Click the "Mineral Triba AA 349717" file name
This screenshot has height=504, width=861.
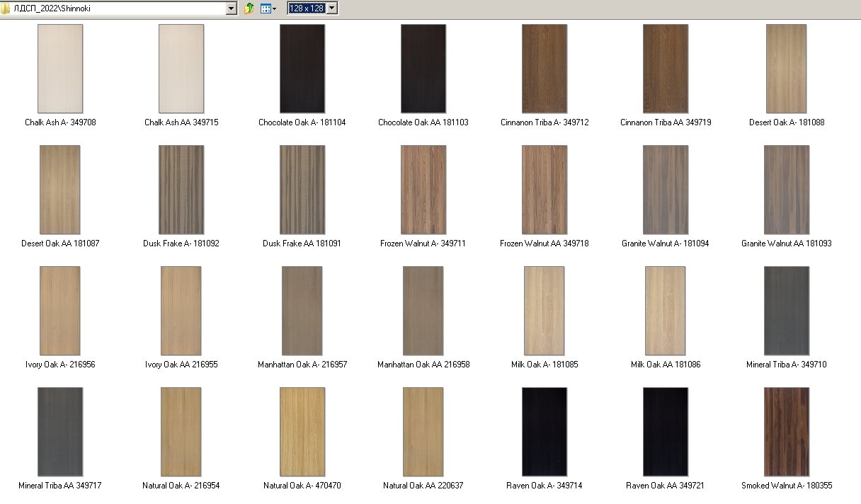pos(60,486)
